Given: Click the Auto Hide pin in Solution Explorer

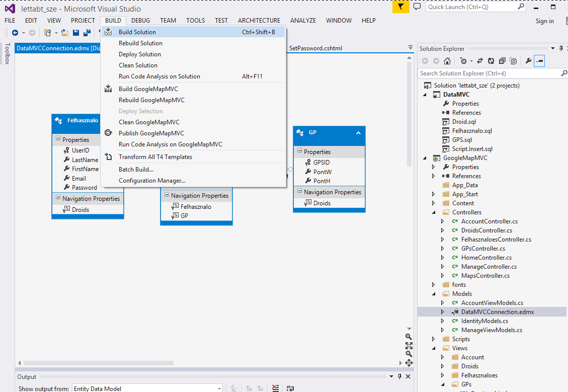Looking at the screenshot, I should 561,48.
